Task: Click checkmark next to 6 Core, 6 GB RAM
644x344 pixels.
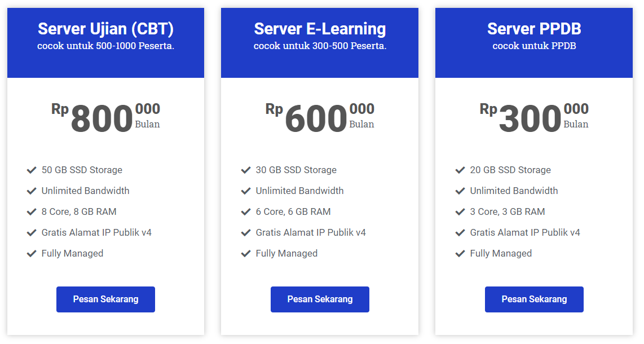Action: [246, 211]
